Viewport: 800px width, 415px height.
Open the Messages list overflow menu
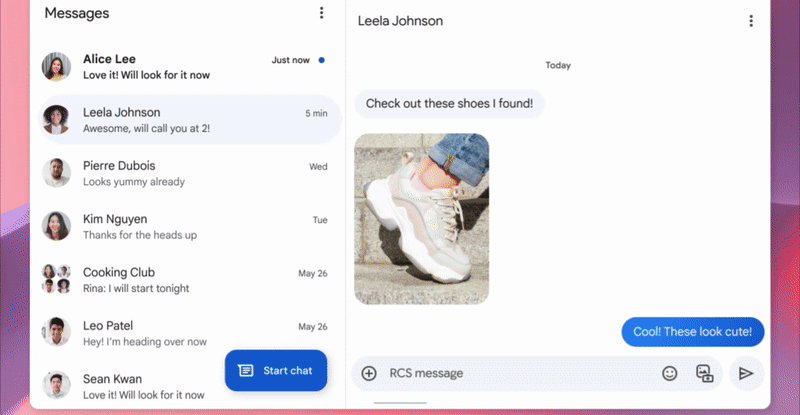coord(321,13)
